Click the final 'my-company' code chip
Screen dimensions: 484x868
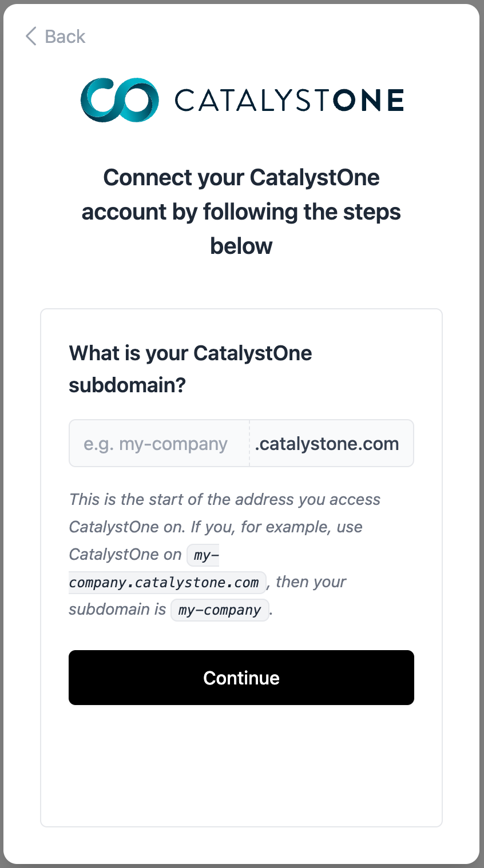pyautogui.click(x=220, y=610)
